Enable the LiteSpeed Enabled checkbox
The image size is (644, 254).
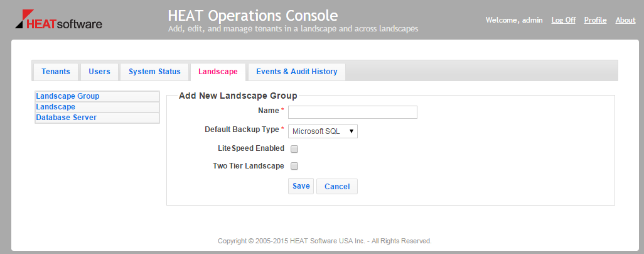(x=294, y=149)
